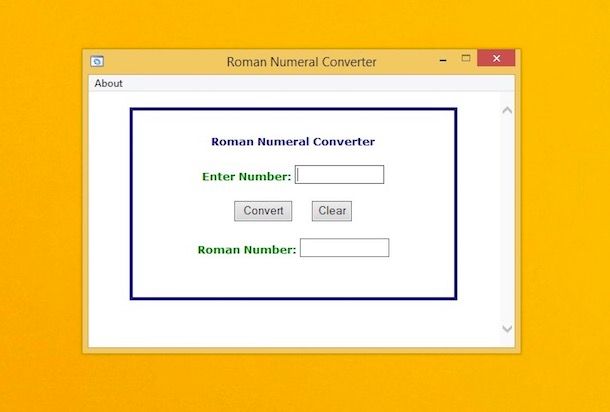Minimize the Roman Numeral Converter window
This screenshot has width=610, height=412.
pyautogui.click(x=443, y=60)
